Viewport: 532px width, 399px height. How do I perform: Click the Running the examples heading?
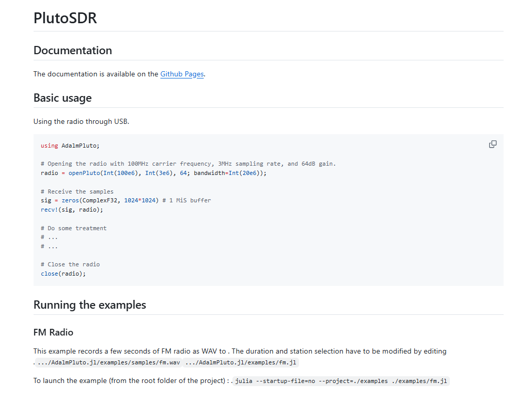pyautogui.click(x=89, y=305)
